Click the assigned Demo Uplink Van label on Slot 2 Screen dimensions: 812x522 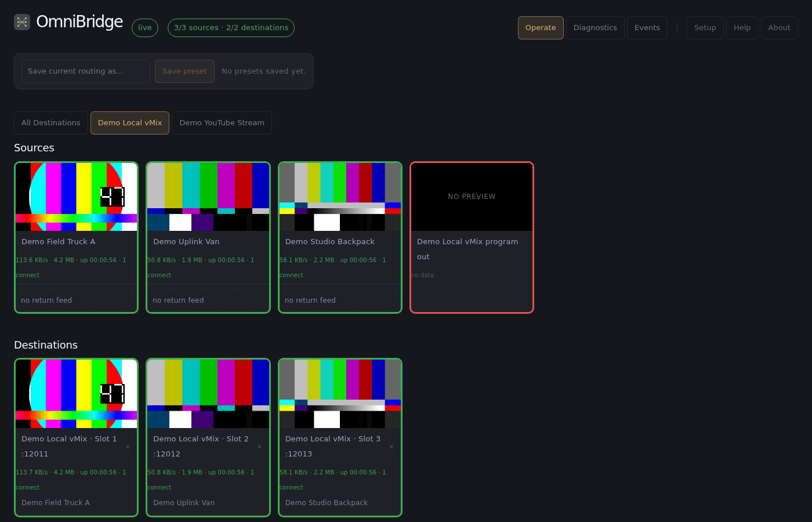pos(184,503)
